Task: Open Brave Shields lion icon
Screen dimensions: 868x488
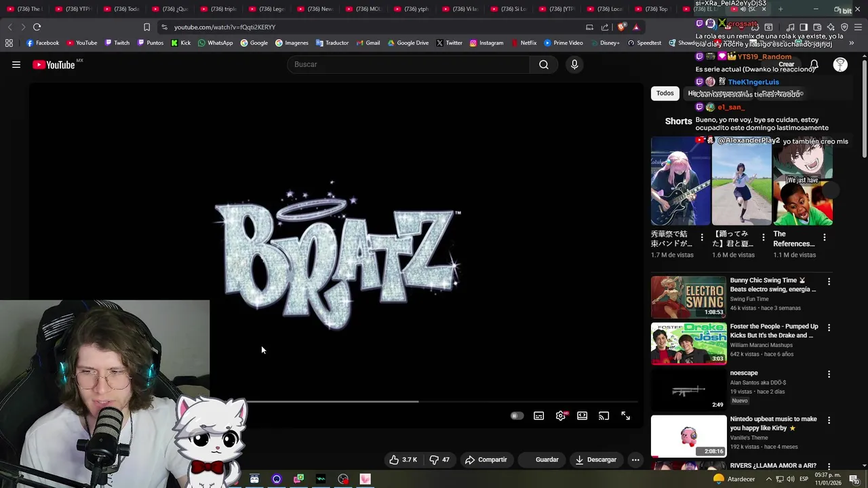Action: (622, 27)
